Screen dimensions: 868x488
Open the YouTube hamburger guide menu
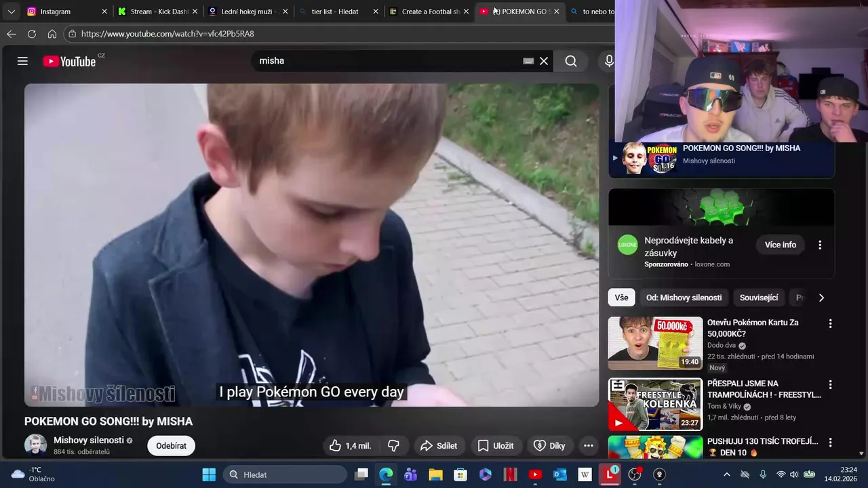tap(22, 61)
